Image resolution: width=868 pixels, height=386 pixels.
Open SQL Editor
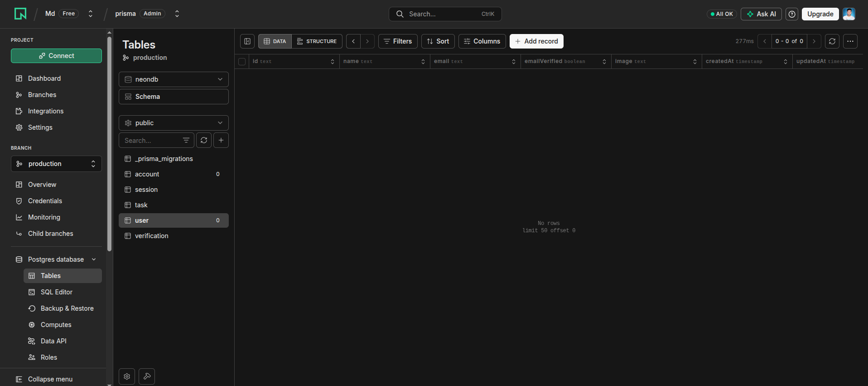[63, 292]
